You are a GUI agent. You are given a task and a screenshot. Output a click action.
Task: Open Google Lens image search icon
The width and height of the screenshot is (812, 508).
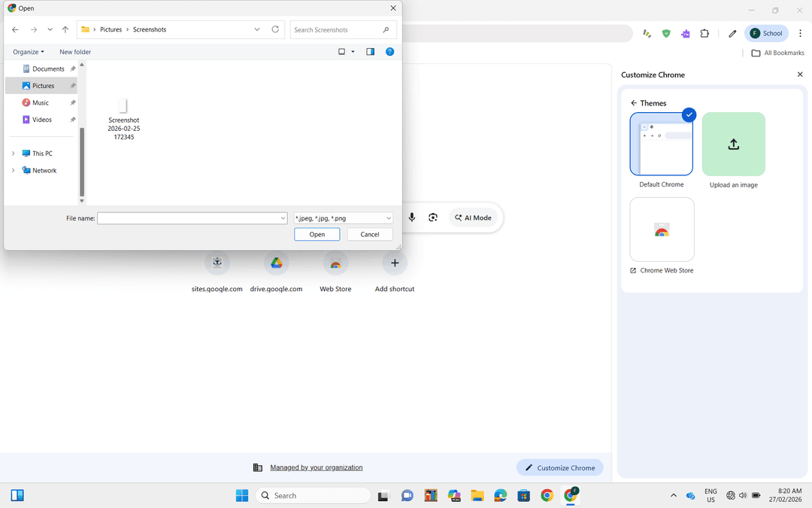pos(433,217)
